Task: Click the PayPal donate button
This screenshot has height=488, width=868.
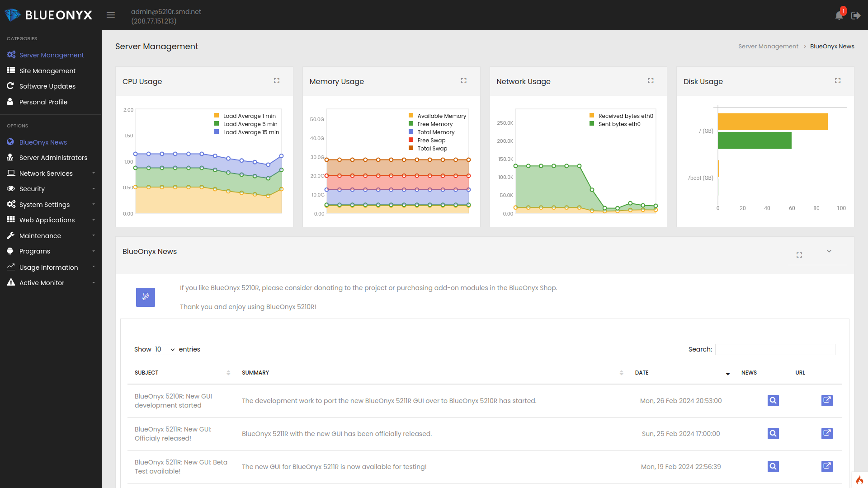Action: [x=146, y=297]
